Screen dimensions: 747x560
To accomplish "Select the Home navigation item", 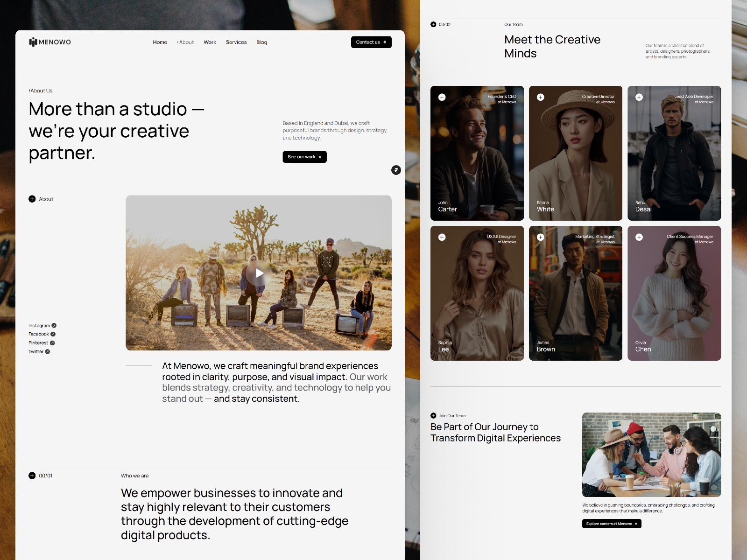I will 160,42.
